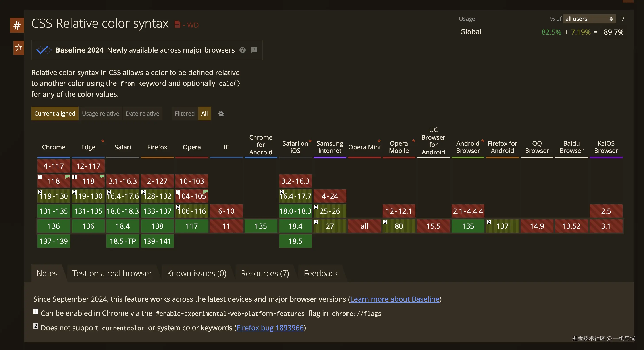644x350 pixels.
Task: Select the Current aligned view button
Action: coord(54,114)
